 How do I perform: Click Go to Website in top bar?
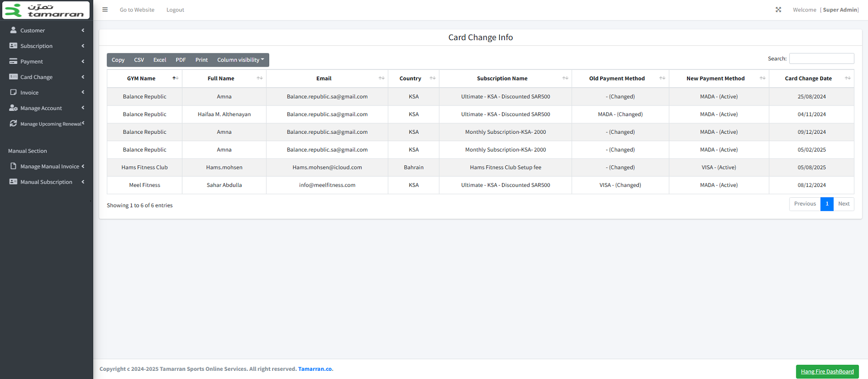pos(137,10)
